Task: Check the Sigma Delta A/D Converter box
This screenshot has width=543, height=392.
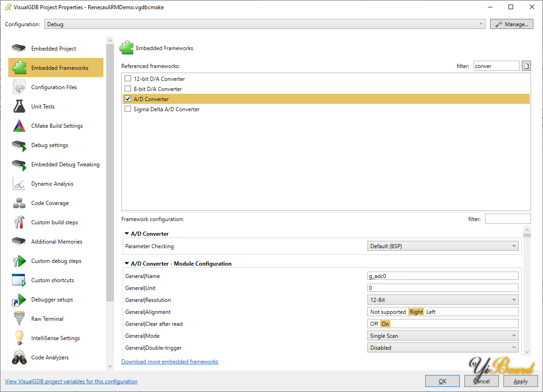Action: click(x=128, y=109)
